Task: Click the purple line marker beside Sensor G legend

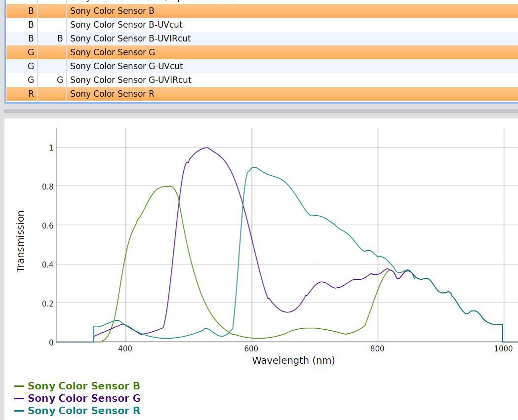Action: pos(19,399)
